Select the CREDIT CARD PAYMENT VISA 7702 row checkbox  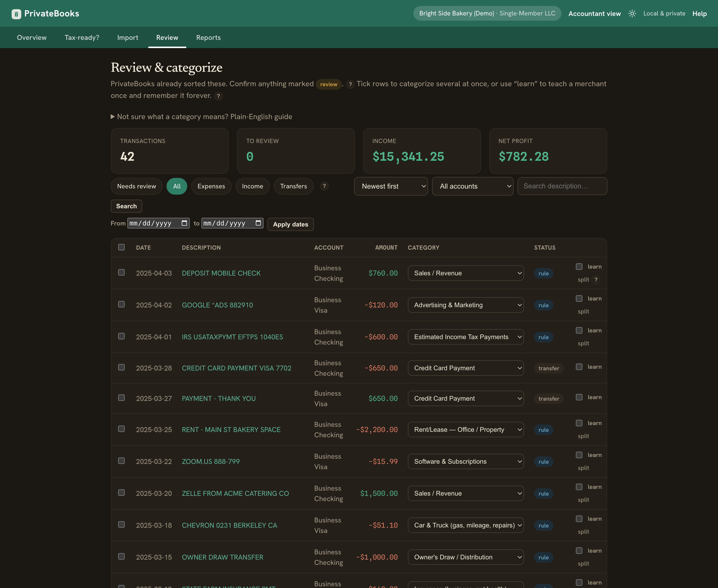click(121, 367)
